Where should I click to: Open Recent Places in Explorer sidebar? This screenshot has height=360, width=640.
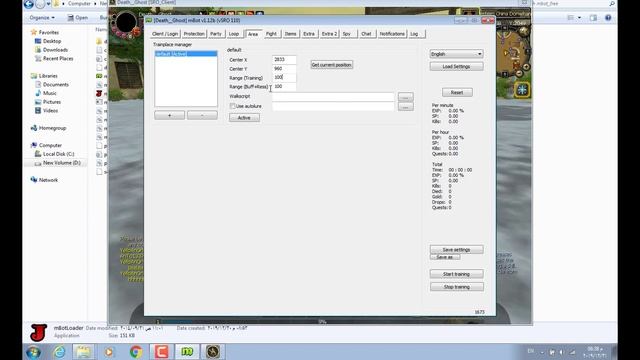(x=58, y=58)
